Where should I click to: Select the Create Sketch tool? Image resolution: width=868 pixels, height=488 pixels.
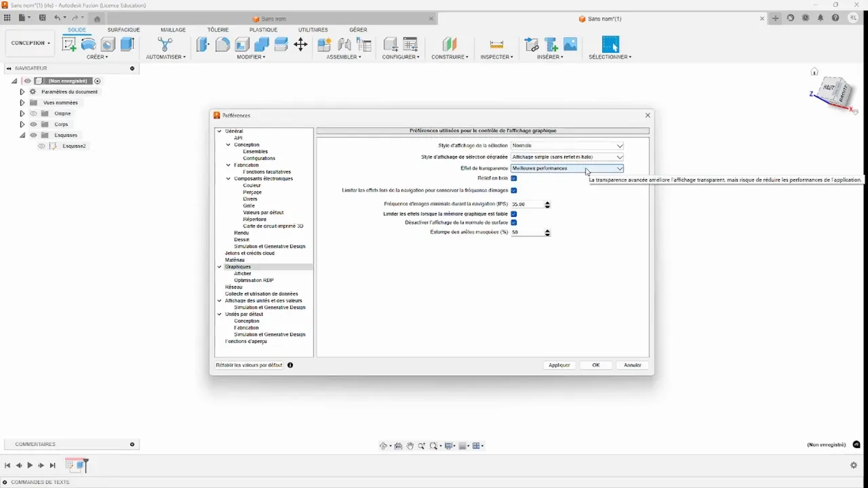68,43
